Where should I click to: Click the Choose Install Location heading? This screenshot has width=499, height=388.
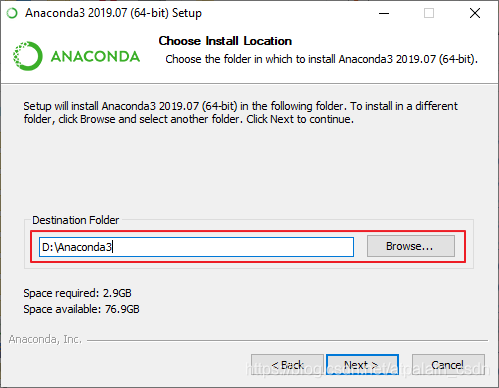tap(225, 41)
